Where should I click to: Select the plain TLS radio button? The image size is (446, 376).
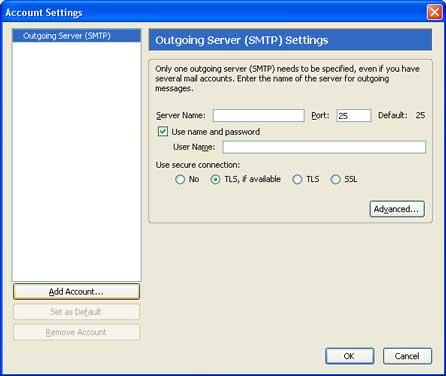(x=297, y=179)
